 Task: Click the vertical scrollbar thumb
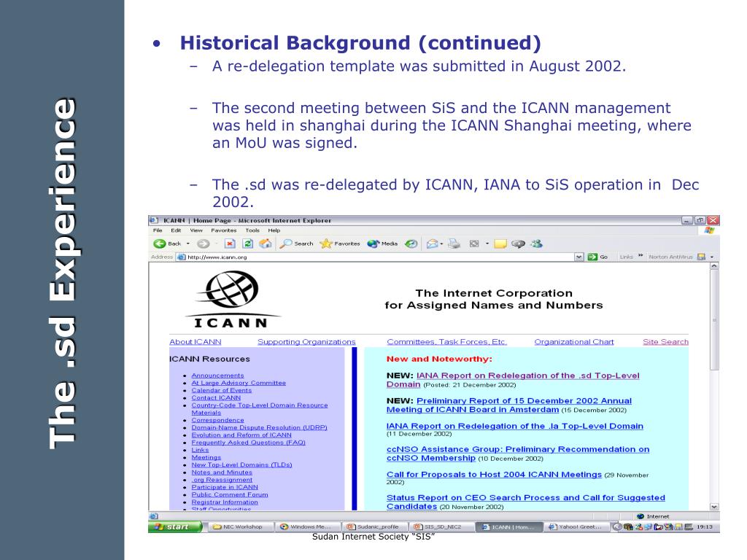[x=714, y=321]
